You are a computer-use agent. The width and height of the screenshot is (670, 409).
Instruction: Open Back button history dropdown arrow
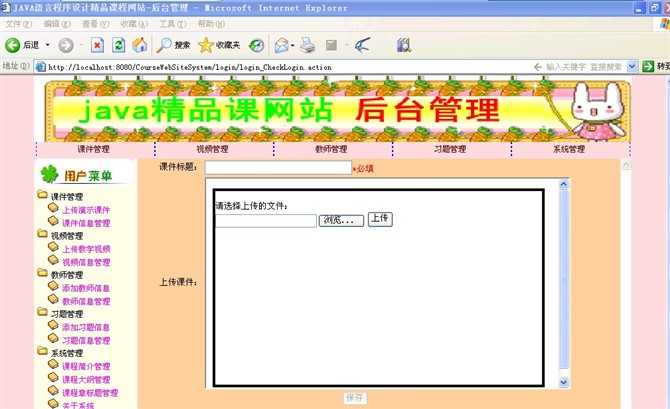click(x=47, y=45)
